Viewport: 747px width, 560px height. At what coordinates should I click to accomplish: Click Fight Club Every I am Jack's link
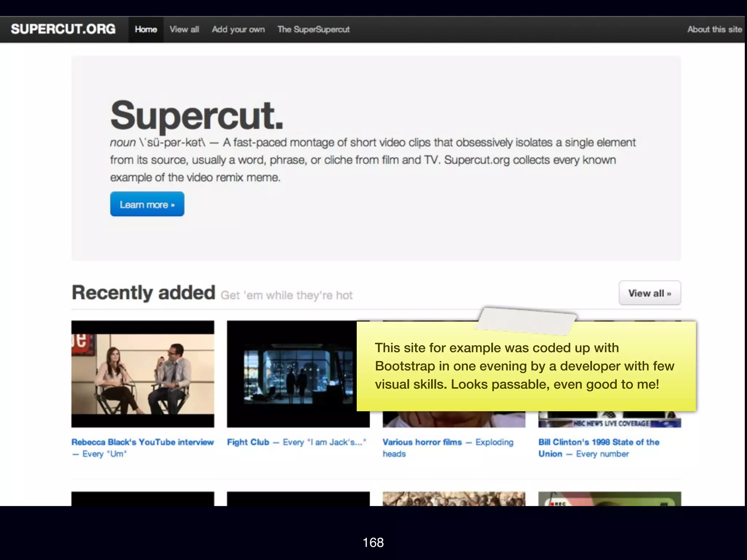pos(296,442)
